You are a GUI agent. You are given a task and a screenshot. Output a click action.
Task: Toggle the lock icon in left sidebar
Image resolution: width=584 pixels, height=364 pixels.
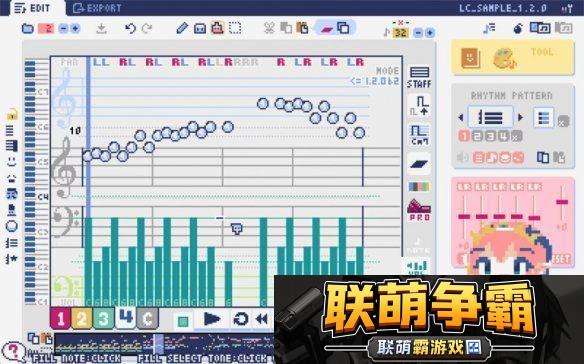tap(12, 114)
